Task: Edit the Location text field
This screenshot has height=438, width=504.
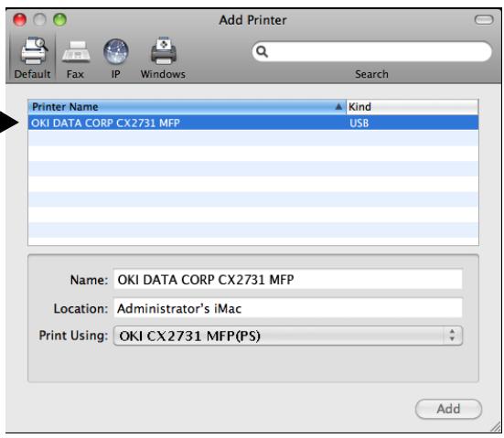Action: (288, 308)
